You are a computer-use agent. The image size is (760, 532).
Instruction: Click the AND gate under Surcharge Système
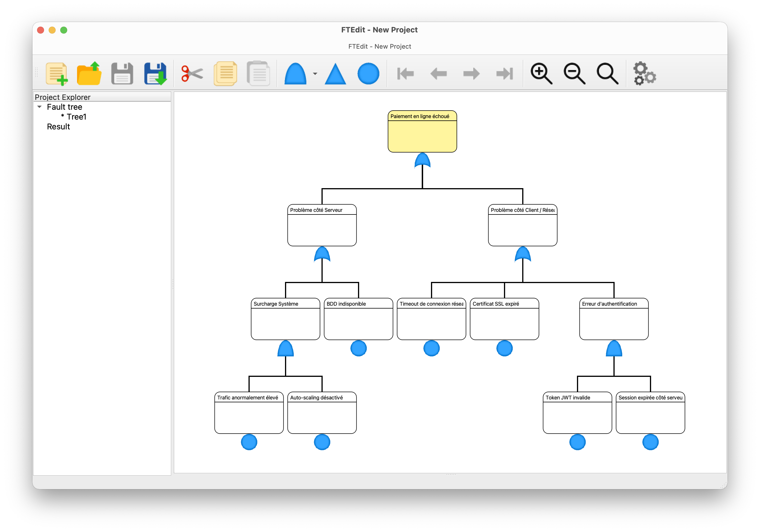tap(286, 348)
